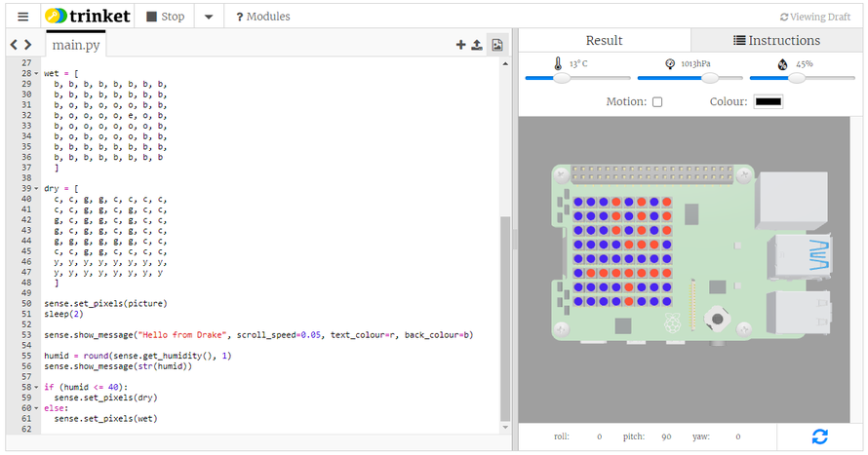Open the hamburger menu

(x=22, y=17)
